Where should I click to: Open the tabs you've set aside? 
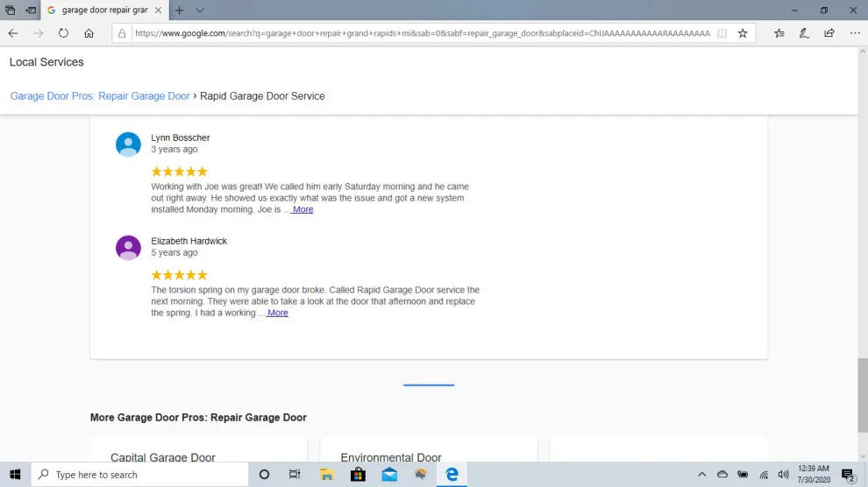click(x=10, y=10)
